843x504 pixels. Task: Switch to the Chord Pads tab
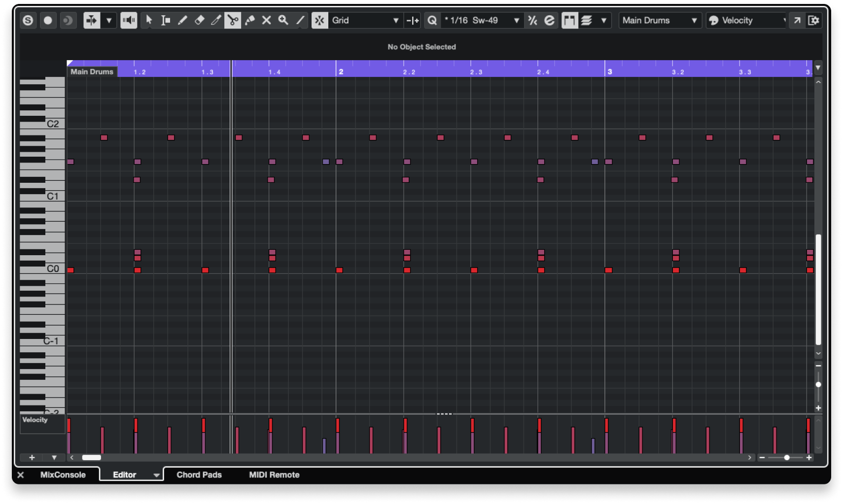tap(199, 475)
